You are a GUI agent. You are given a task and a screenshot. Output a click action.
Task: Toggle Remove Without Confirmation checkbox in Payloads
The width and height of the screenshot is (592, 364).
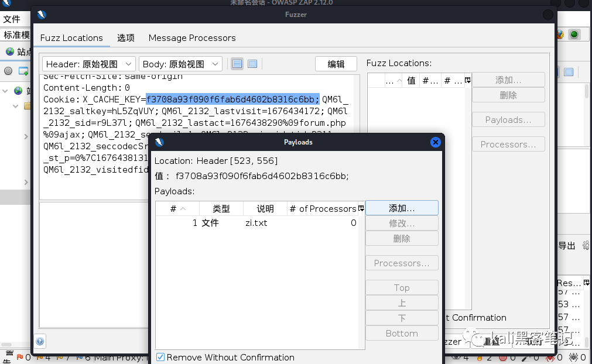click(160, 357)
